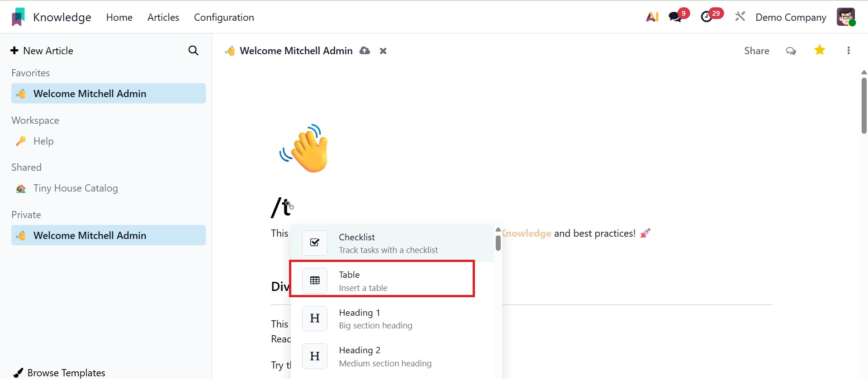Open the comments panel icon
This screenshot has width=868, height=379.
[791, 51]
